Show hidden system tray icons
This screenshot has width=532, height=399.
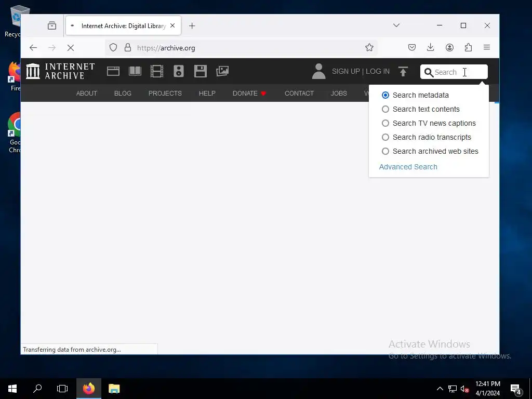pyautogui.click(x=440, y=389)
